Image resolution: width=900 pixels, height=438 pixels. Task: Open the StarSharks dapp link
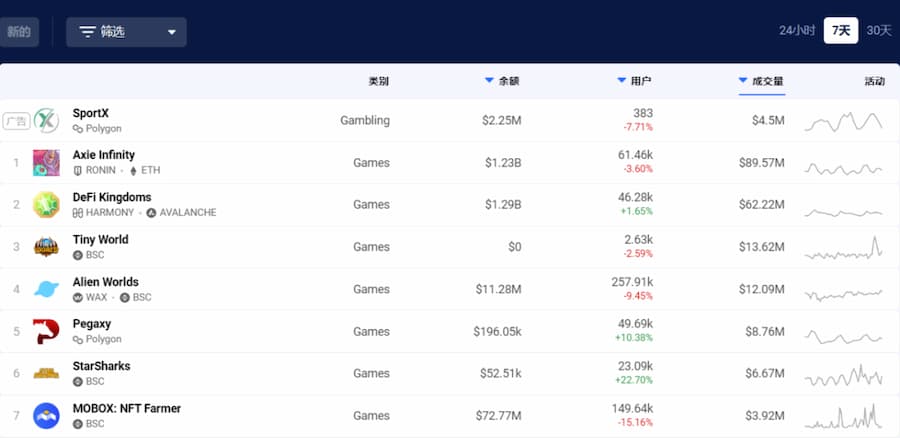coord(102,366)
